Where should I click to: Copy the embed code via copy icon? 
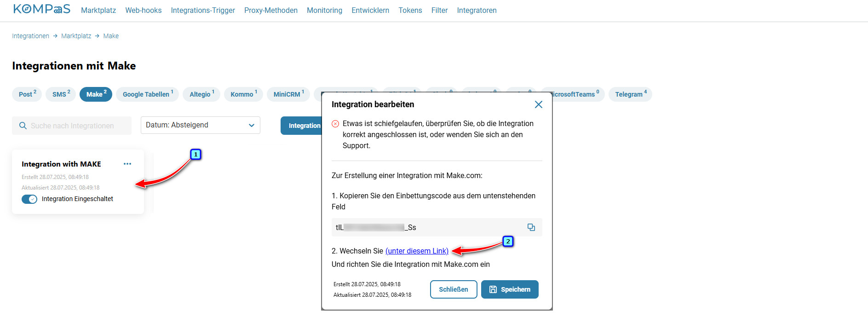click(531, 227)
